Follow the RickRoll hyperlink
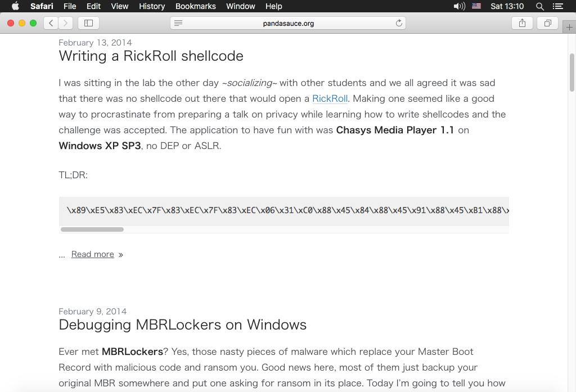This screenshot has height=392, width=576. pos(330,98)
